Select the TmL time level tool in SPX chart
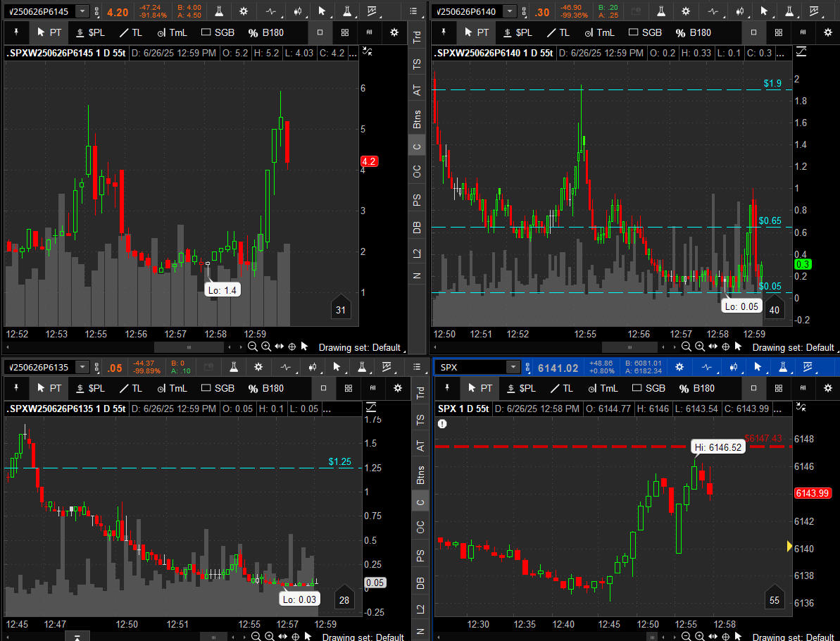840x641 pixels. click(x=603, y=388)
